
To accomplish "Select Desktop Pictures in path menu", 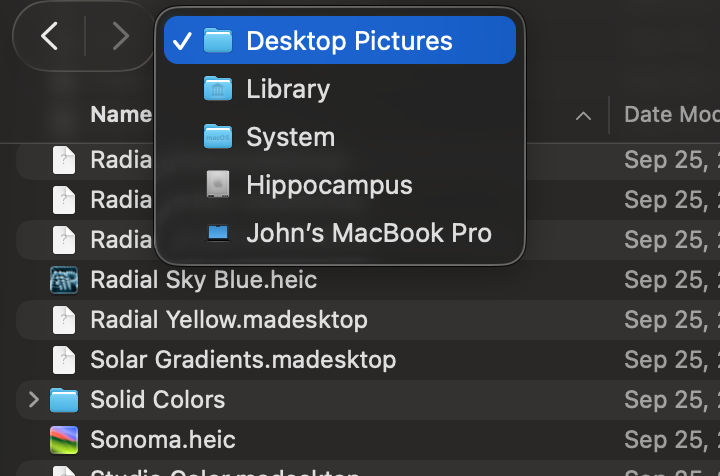I will coord(349,41).
